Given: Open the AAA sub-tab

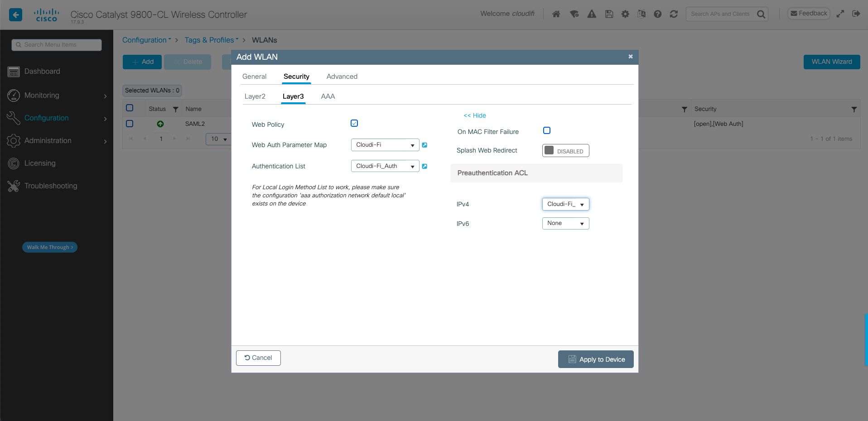Looking at the screenshot, I should 328,96.
